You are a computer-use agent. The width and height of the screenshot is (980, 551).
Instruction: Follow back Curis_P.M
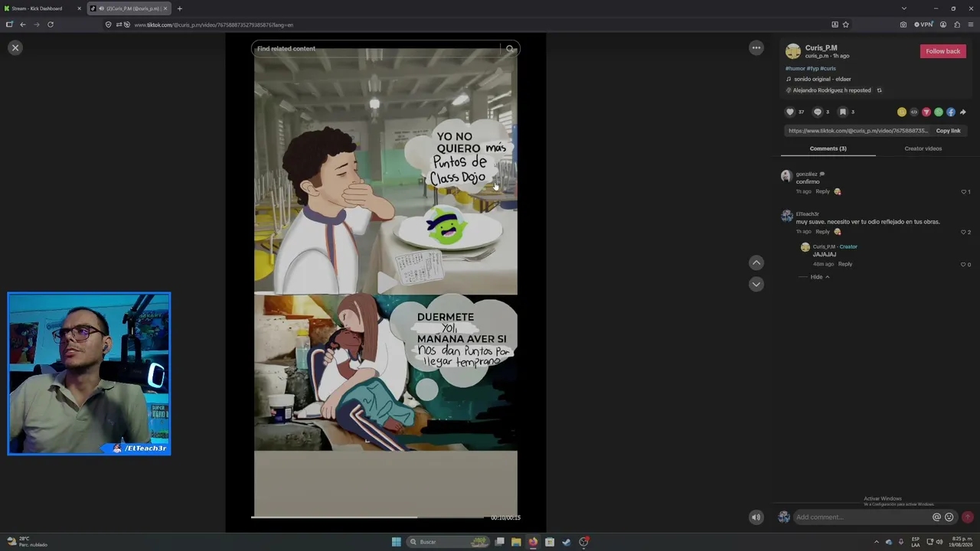pos(942,51)
